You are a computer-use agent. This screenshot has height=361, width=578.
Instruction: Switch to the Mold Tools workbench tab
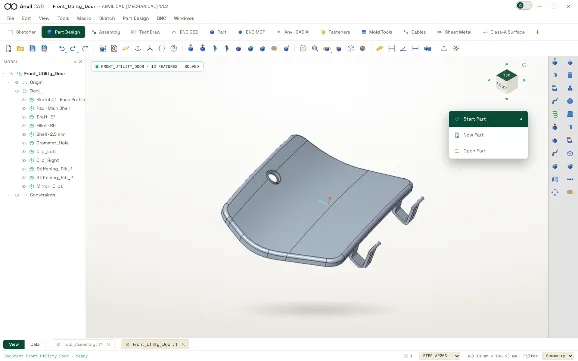[x=377, y=32]
